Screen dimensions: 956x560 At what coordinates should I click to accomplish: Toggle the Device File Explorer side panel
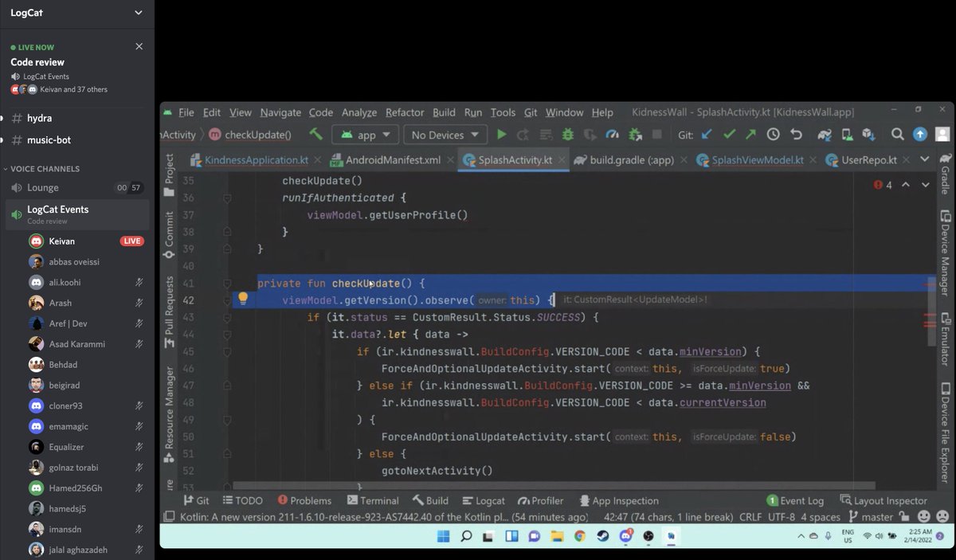pos(945,434)
